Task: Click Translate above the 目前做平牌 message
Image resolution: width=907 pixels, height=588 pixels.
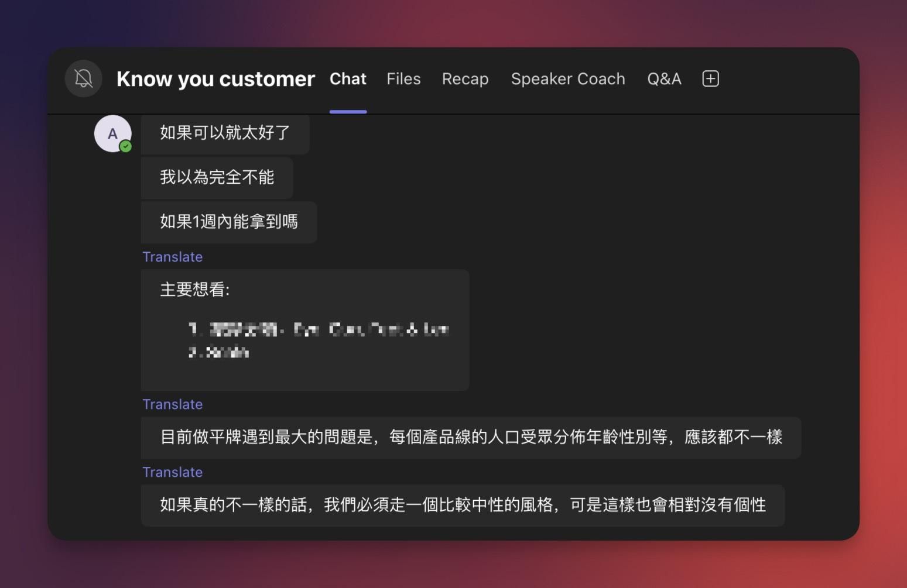Action: pyautogui.click(x=173, y=404)
